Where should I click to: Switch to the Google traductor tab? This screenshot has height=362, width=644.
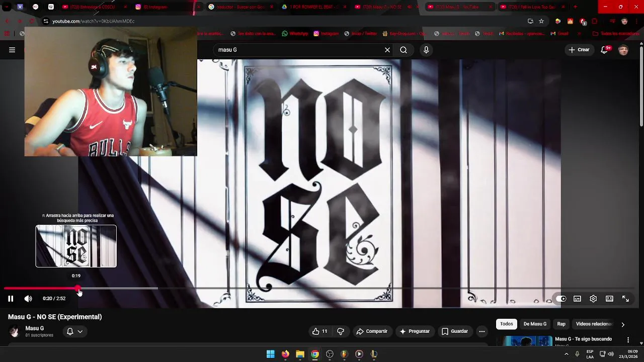point(240,7)
